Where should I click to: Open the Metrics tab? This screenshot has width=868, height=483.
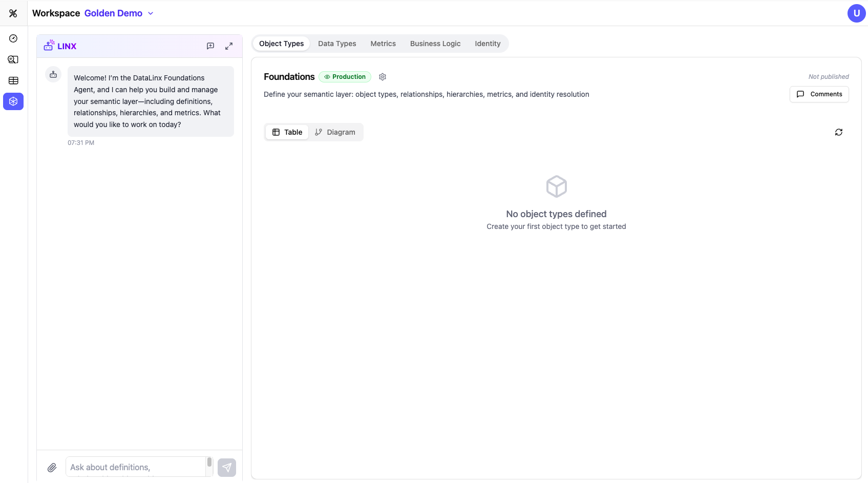383,44
